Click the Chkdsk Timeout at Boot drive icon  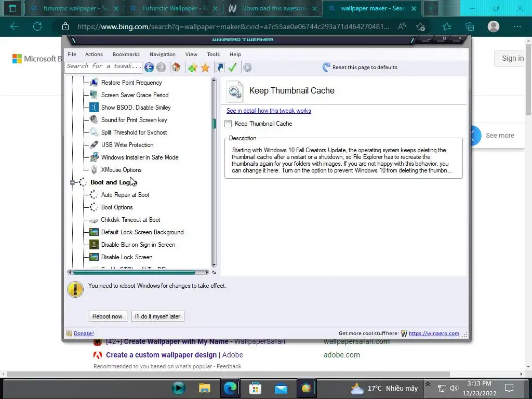(x=94, y=220)
